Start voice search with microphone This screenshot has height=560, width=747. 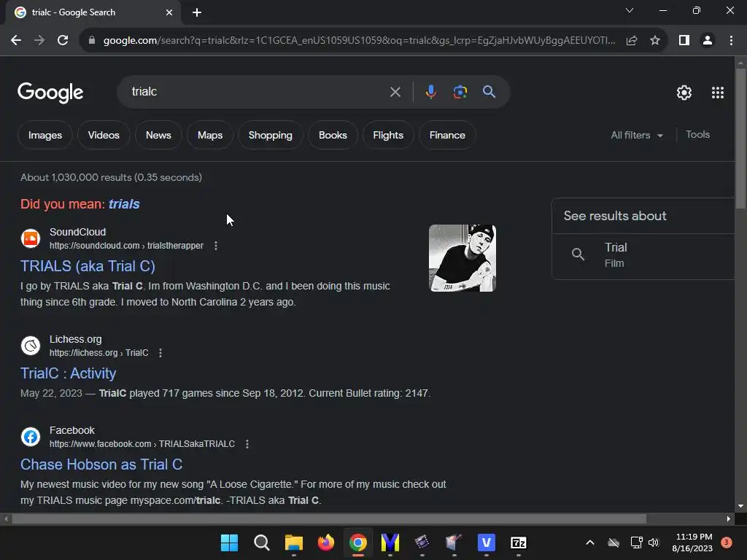click(x=430, y=92)
